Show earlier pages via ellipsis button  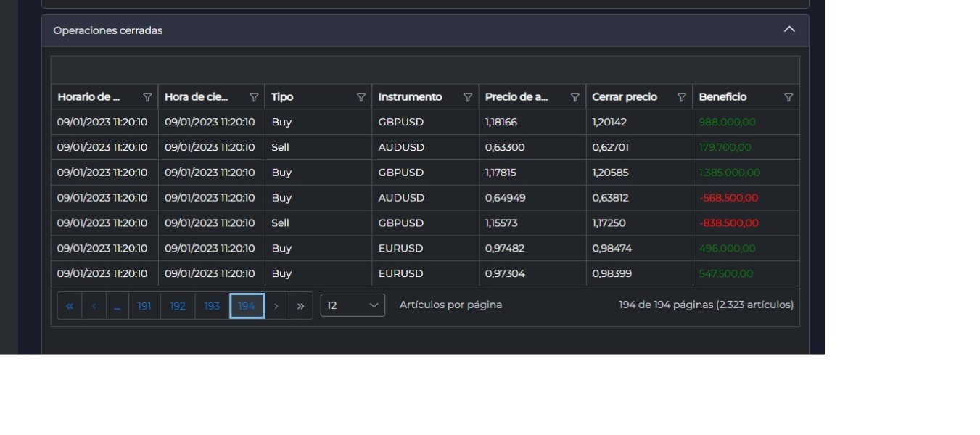pyautogui.click(x=117, y=306)
